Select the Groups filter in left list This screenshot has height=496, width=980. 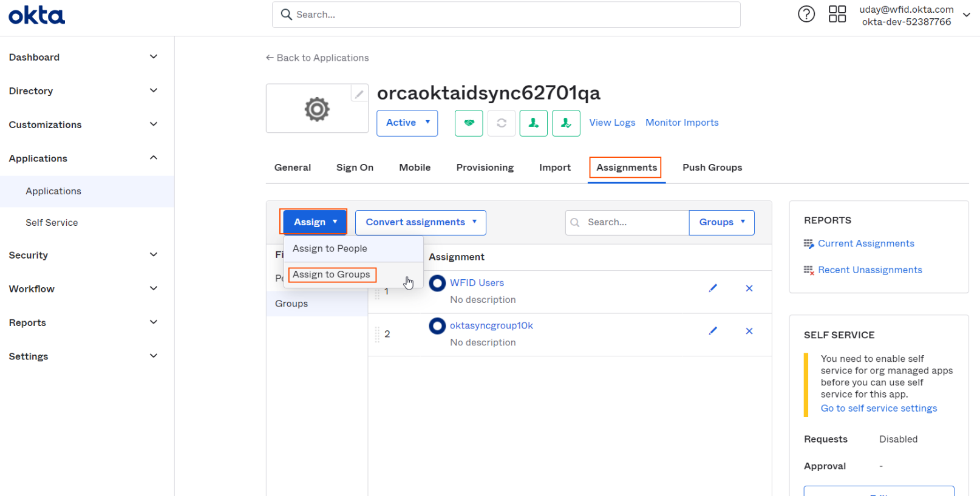point(317,304)
